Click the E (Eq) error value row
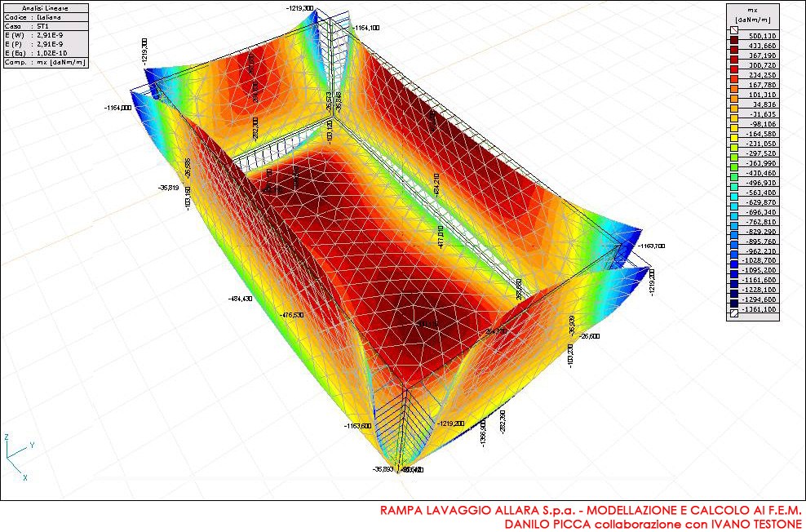The width and height of the screenshot is (806, 532). point(45,53)
